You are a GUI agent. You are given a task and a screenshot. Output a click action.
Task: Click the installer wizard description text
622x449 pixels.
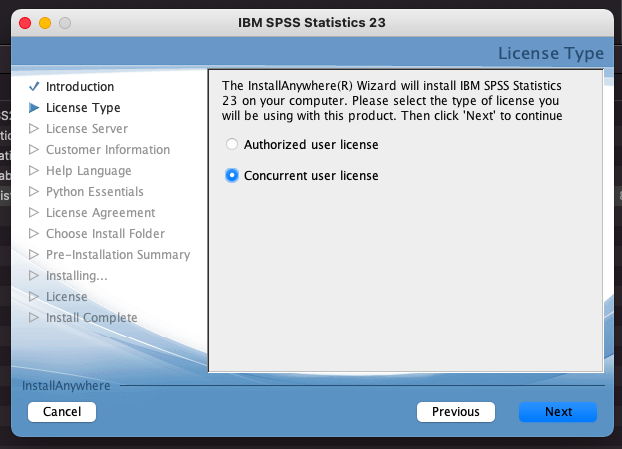point(392,101)
